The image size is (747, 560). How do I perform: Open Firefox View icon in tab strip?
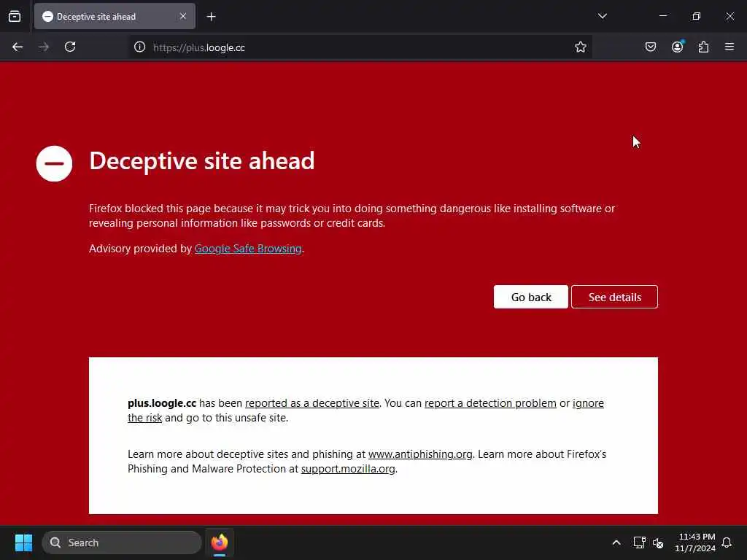pyautogui.click(x=15, y=17)
